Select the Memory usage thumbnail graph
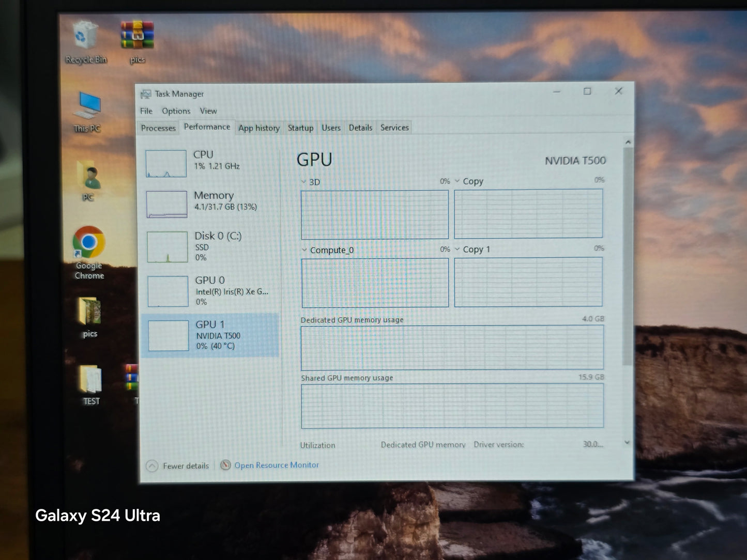 [166, 204]
